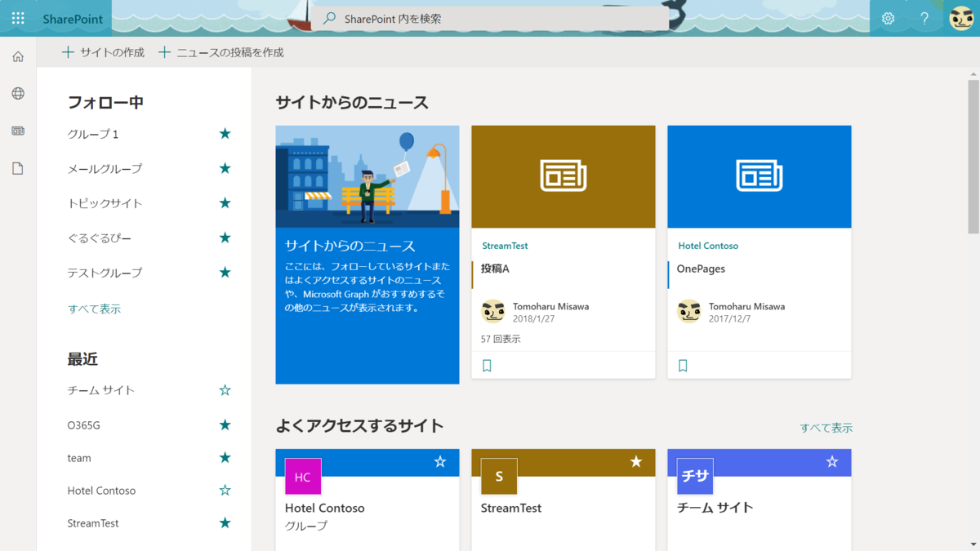Click the 2017/12/7 post date

[730, 319]
